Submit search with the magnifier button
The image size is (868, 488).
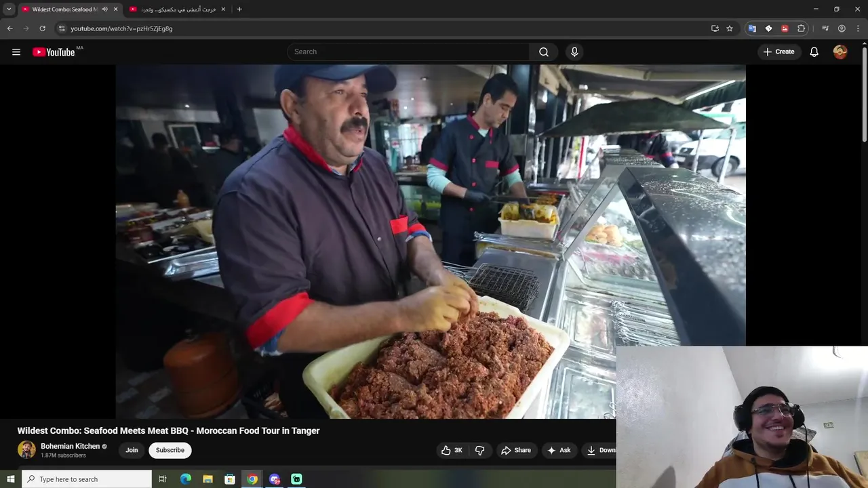(x=544, y=52)
